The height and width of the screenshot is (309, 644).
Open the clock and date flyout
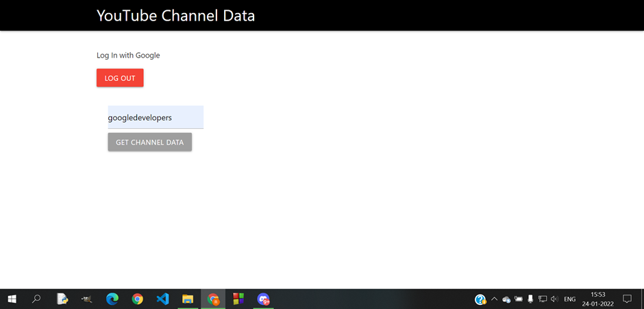598,299
